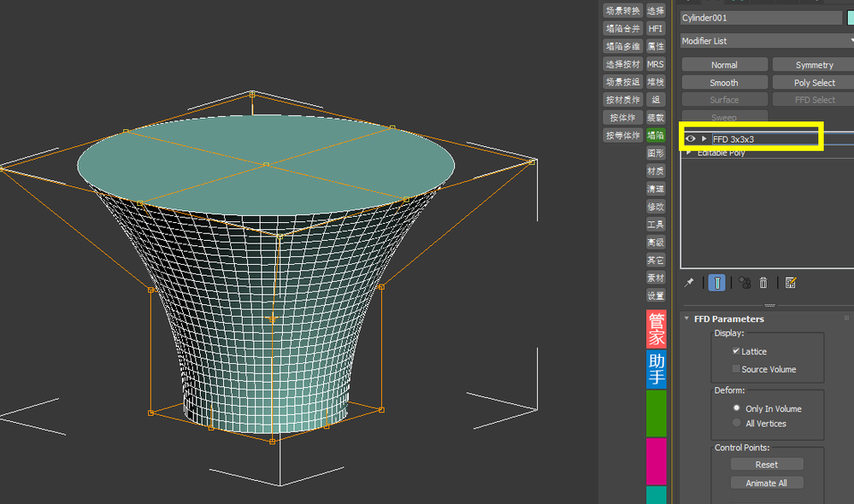Collapse the FFD Parameters rollout
Image resolution: width=854 pixels, height=504 pixels.
729,319
